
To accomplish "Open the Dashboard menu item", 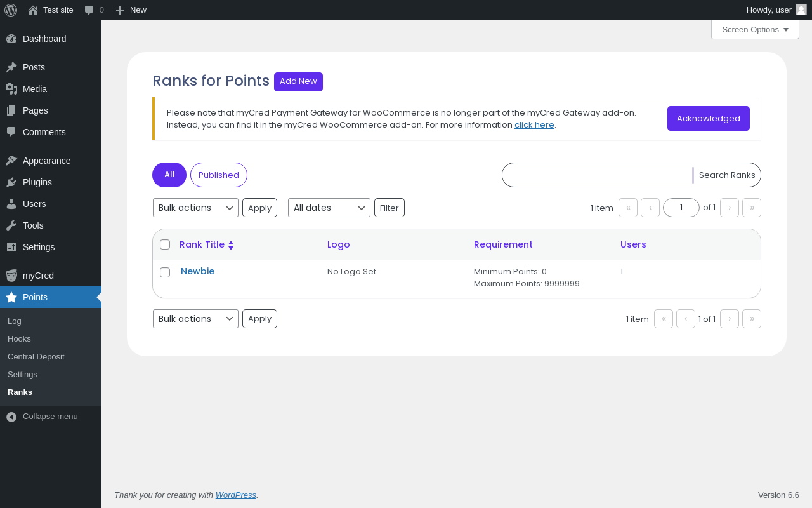I will coord(51,39).
